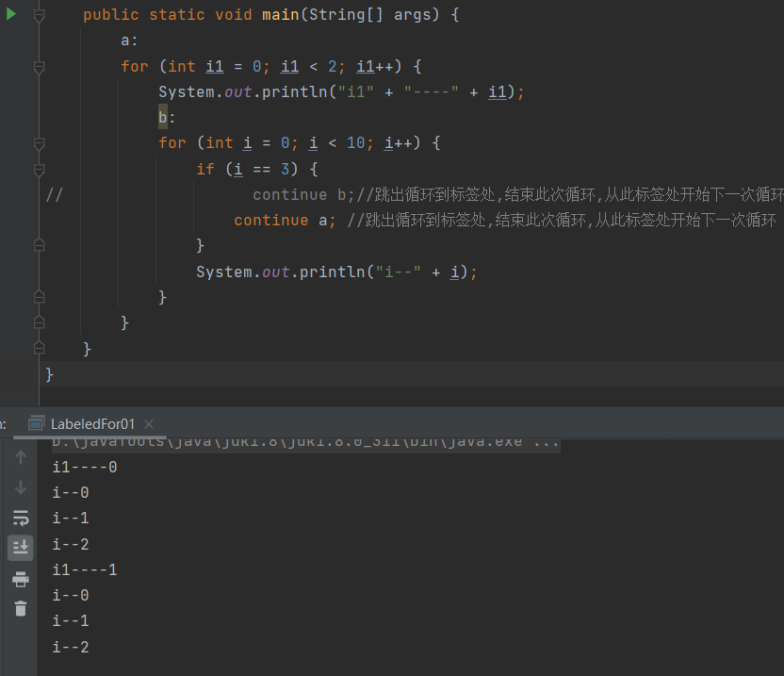Click fold end marker of main method
Image resolution: width=784 pixels, height=676 pixels.
[39, 348]
